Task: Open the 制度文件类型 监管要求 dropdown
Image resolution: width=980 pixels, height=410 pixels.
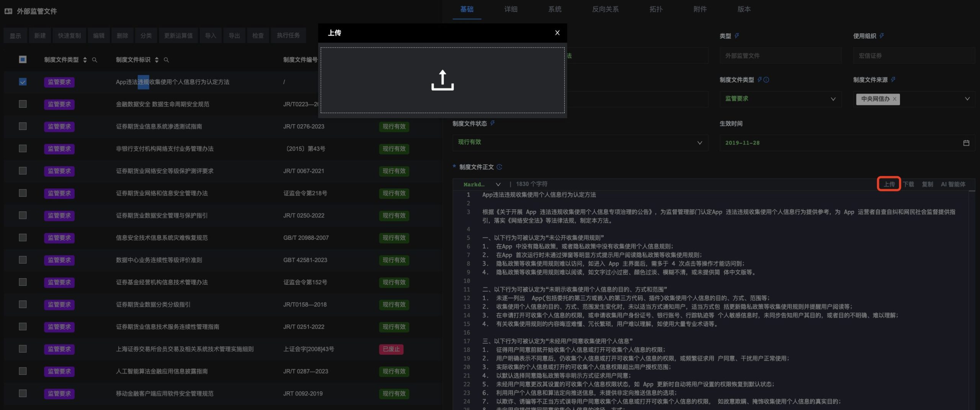Action: click(x=780, y=99)
